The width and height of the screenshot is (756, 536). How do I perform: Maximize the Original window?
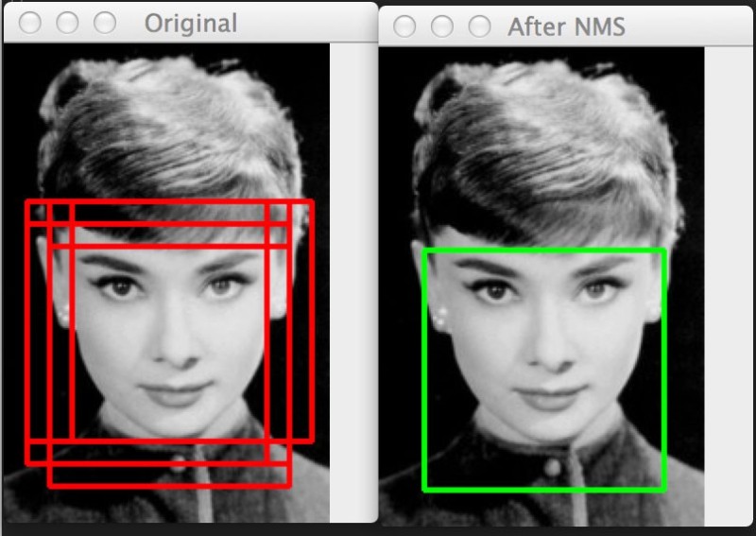click(x=105, y=23)
